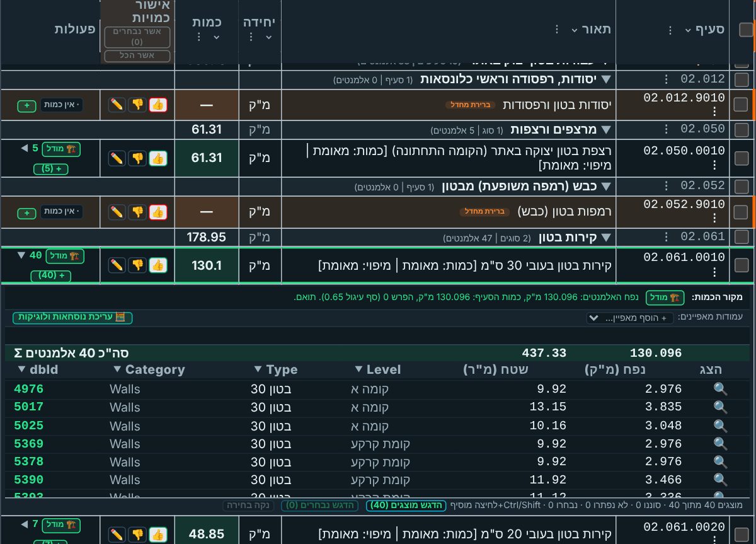Reject row 02.050.0010 using its thumbs-down icon
The height and width of the screenshot is (544, 756).
pos(137,158)
